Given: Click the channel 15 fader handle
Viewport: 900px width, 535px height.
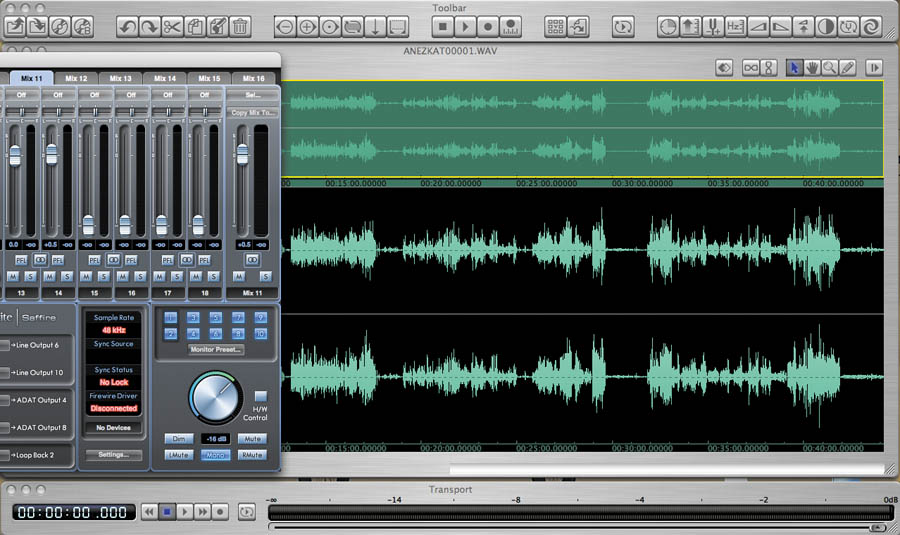Looking at the screenshot, I should pyautogui.click(x=88, y=223).
